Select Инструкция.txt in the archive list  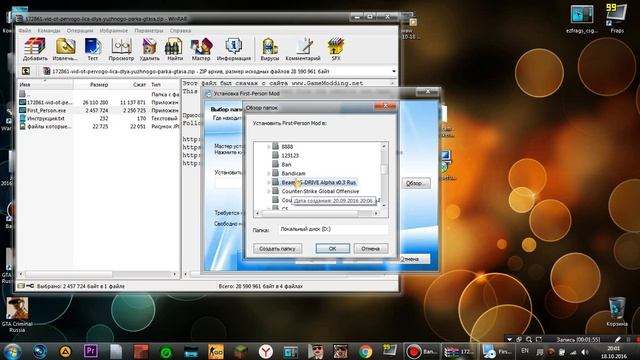click(x=46, y=118)
